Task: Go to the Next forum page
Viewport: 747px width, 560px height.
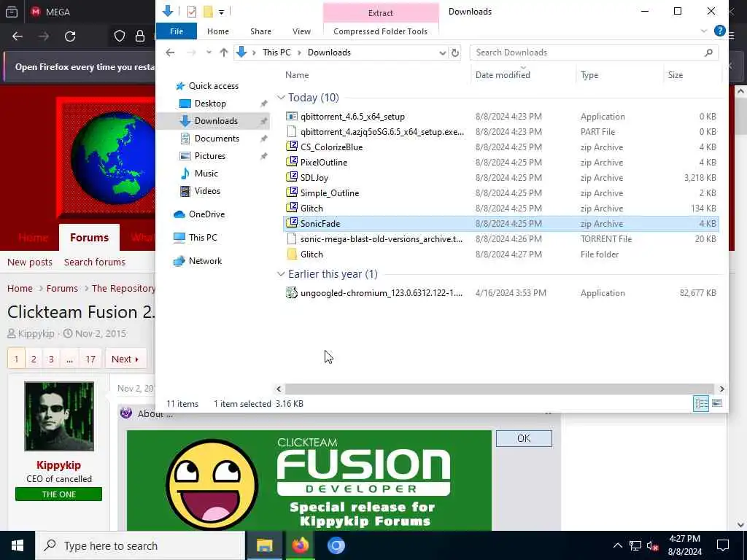Action: click(x=125, y=359)
